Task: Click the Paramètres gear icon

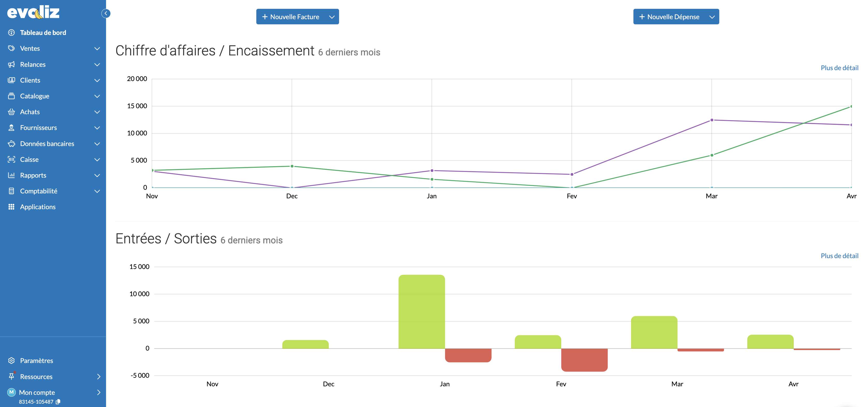Action: (x=11, y=360)
